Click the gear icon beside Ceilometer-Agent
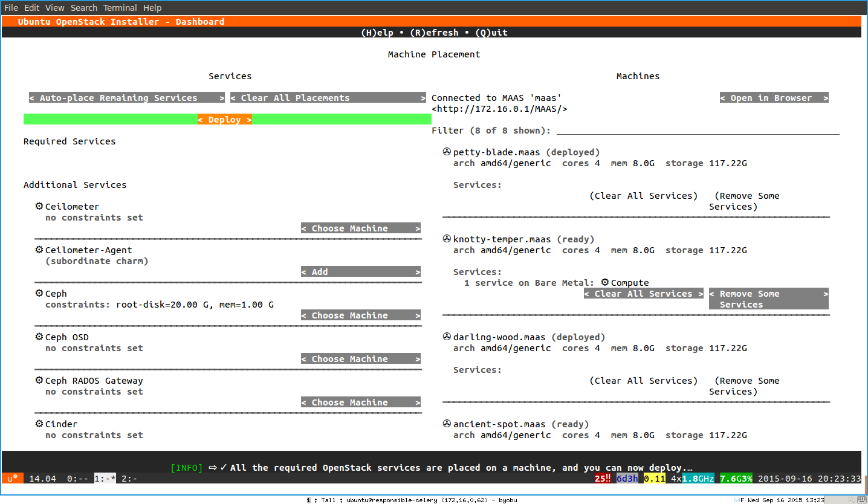Screen dimensions: 868x504 [x=39, y=250]
